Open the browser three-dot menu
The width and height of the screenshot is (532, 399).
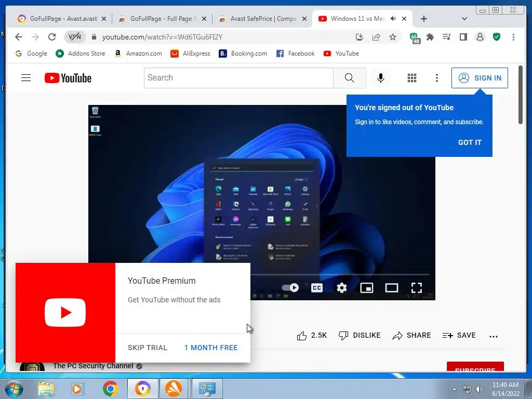point(513,37)
